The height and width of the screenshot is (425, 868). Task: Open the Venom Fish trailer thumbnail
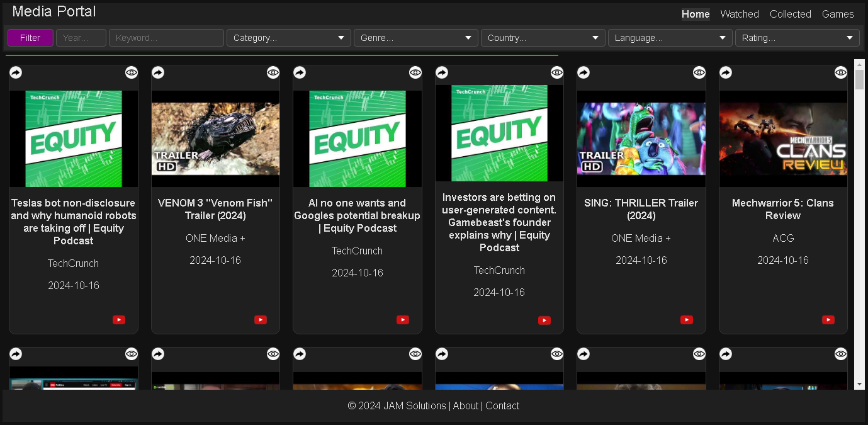point(215,139)
